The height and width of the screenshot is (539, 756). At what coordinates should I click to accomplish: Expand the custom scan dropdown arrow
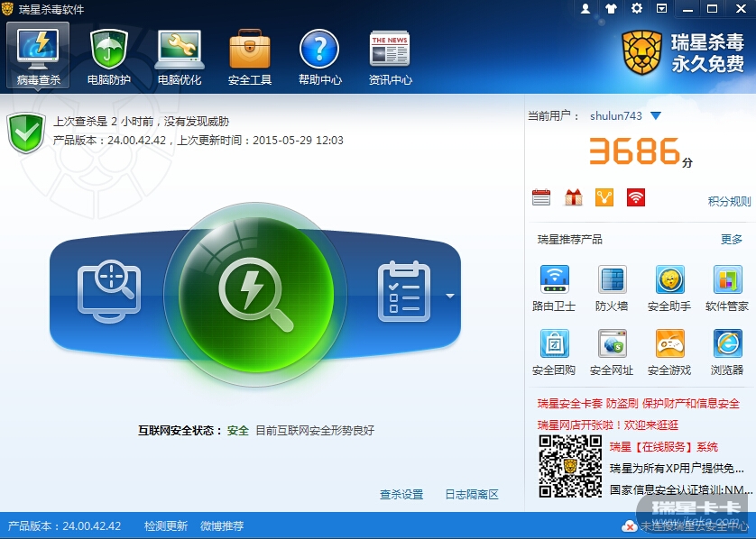pyautogui.click(x=450, y=296)
